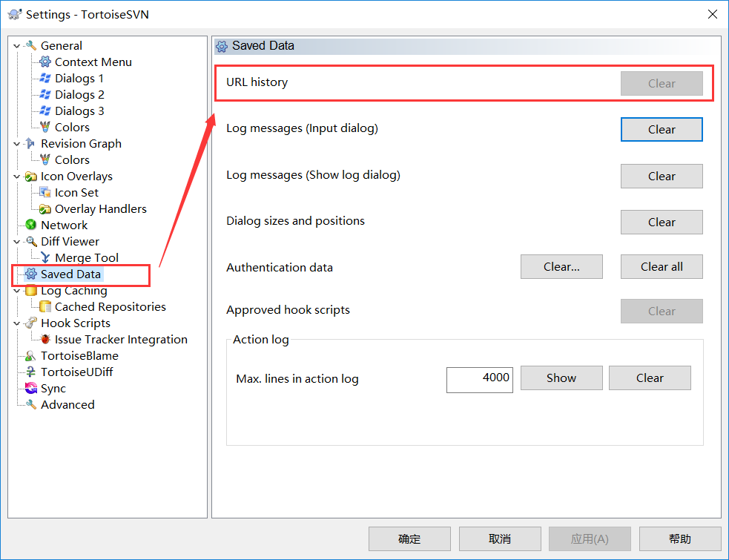Click the Context Menu gear icon
Screen dimensions: 729x560
click(45, 62)
